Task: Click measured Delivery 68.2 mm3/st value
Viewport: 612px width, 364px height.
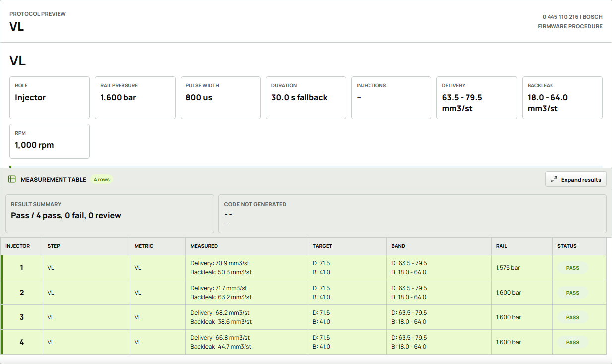Action: [x=220, y=313]
